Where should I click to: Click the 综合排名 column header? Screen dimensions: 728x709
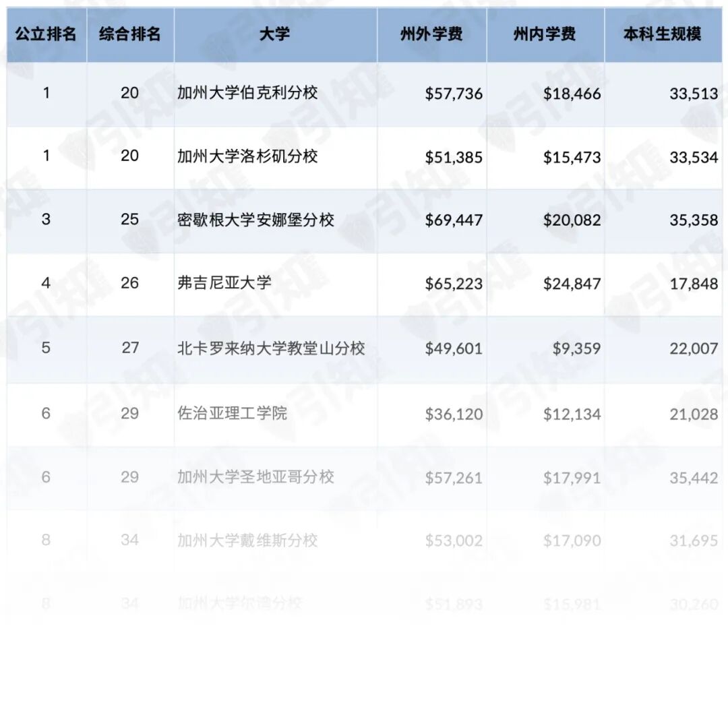coord(130,34)
